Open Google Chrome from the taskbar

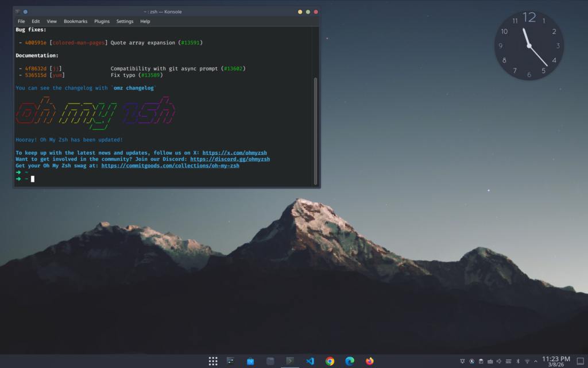pyautogui.click(x=330, y=361)
